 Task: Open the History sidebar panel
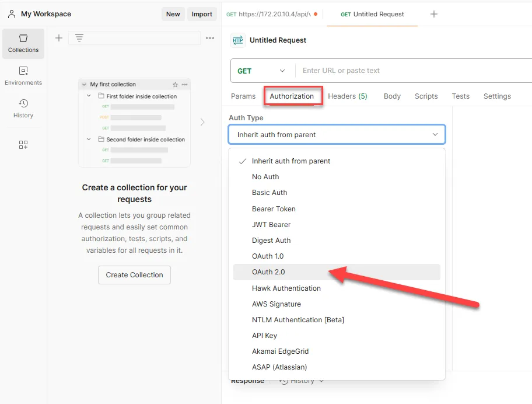click(23, 109)
